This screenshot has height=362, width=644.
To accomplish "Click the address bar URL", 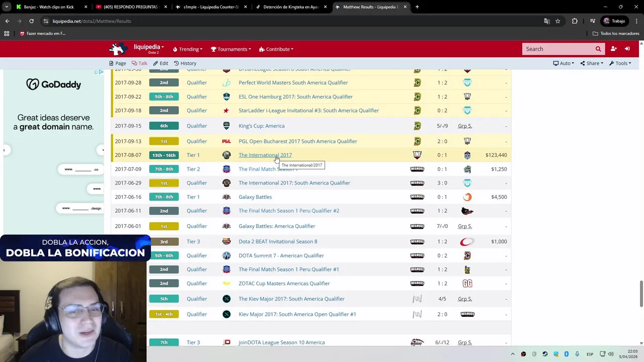I will 92,21.
